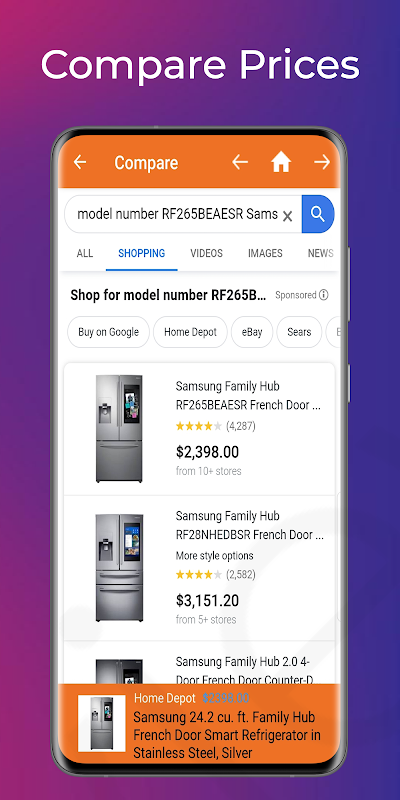
Task: Go forward with the right arrow icon
Action: pos(322,163)
